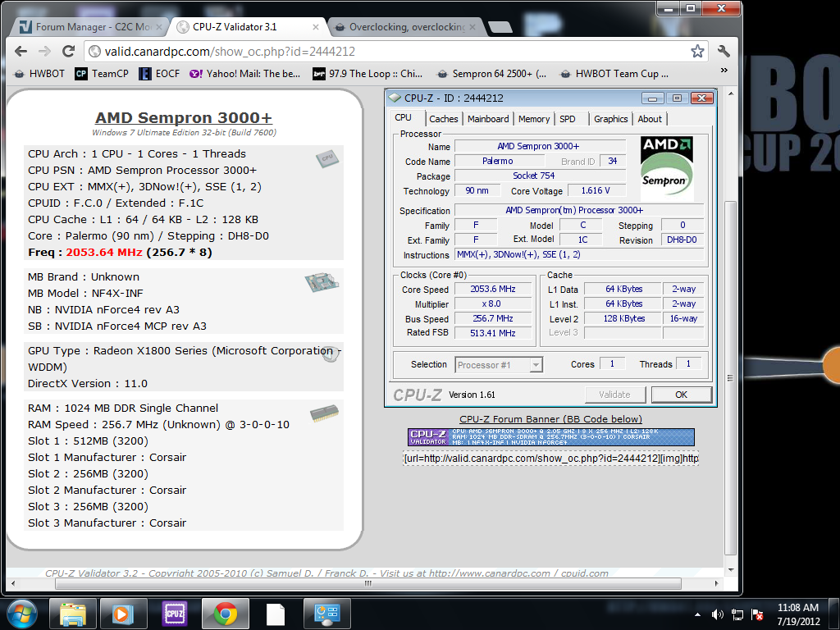Viewport: 840px width, 630px height.
Task: Open the HWBOT Team Cup bookmark
Action: click(614, 74)
